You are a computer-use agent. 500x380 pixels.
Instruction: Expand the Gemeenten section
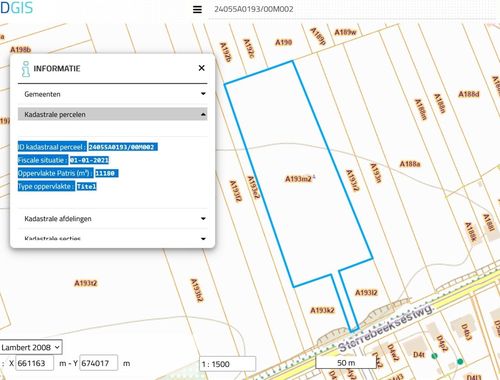[112, 94]
